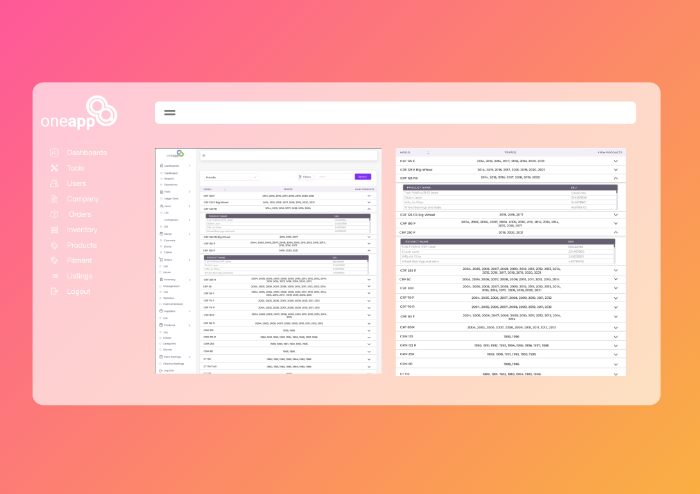Click the Dashboards chart icon in sidebar
Viewport: 700px width, 494px height.
click(x=54, y=153)
